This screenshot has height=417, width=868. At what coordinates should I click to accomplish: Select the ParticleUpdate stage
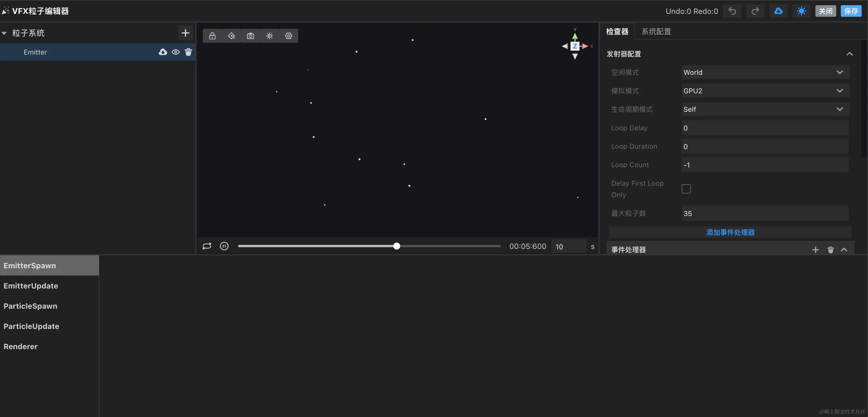(x=31, y=326)
